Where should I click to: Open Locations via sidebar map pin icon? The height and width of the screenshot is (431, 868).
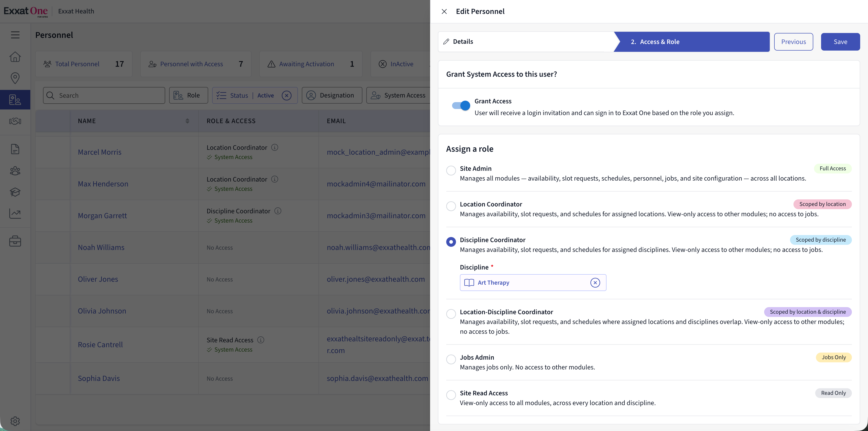pyautogui.click(x=15, y=78)
